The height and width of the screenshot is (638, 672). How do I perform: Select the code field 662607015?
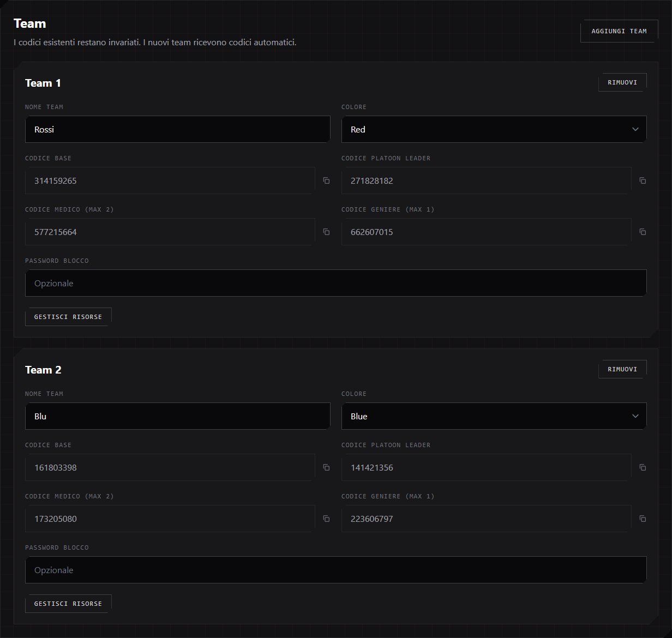click(x=487, y=232)
